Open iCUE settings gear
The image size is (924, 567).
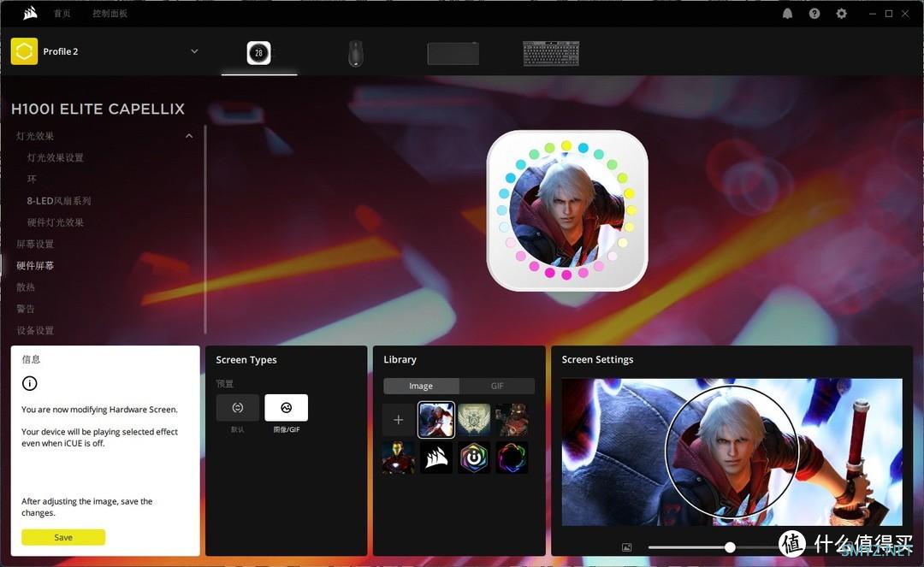coord(842,14)
